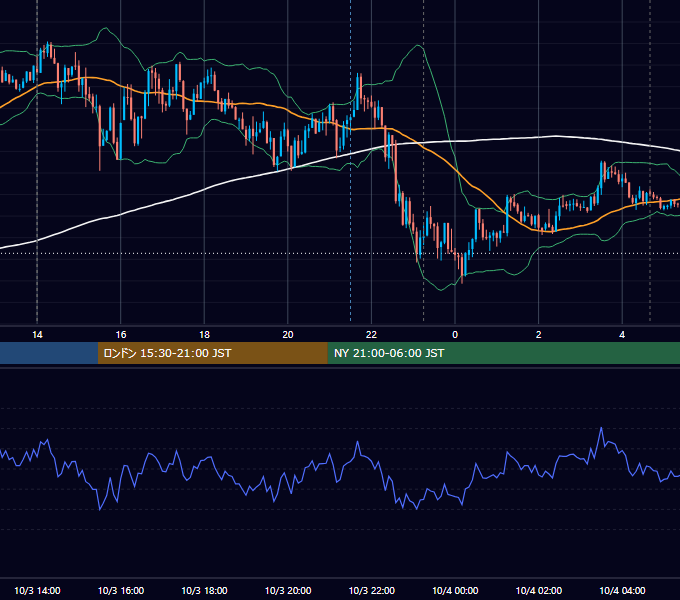Click the 10/3 14:00 time label
The image size is (680, 600).
[x=37, y=590]
